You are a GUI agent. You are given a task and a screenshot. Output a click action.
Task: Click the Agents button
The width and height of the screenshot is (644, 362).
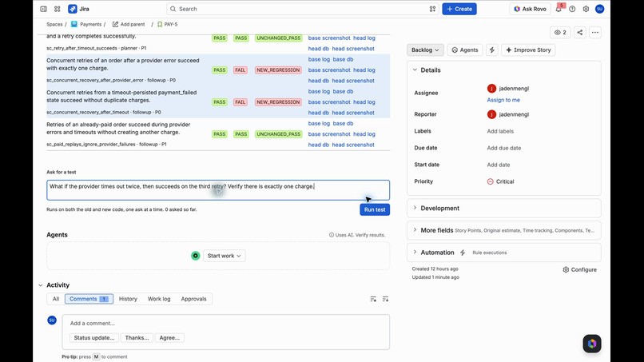pyautogui.click(x=464, y=50)
